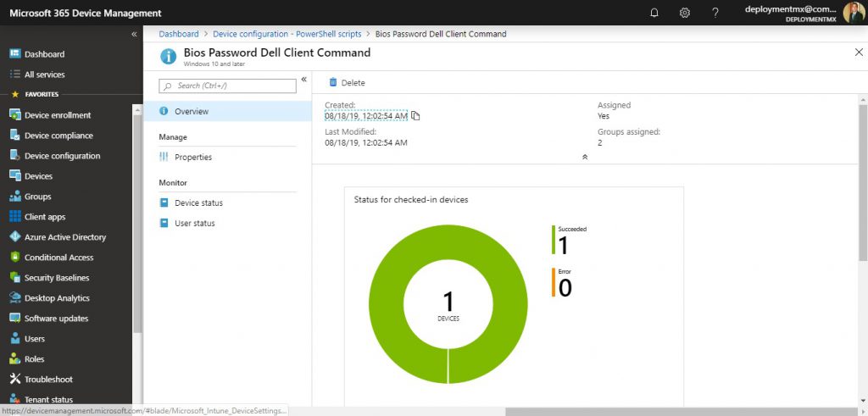Screen dimensions: 868x416
Task: Open the settings gear icon
Action: coord(685,13)
